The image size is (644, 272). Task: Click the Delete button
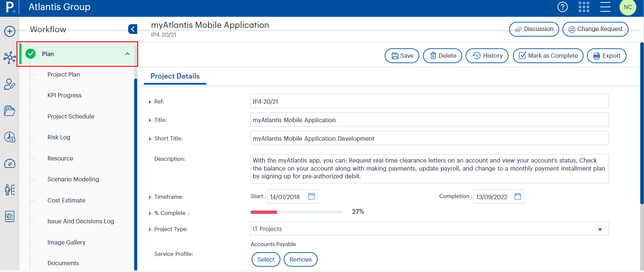pos(442,56)
